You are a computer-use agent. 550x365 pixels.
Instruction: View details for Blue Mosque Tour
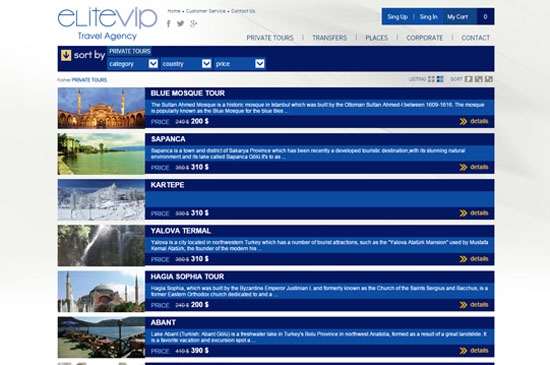[x=474, y=121]
